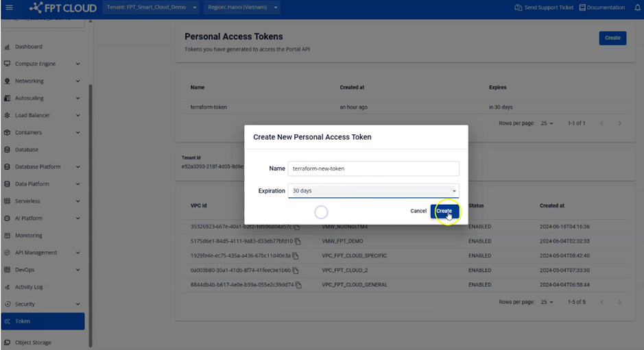Screen dimensions: 644x350
Task: Open the Dashboard sidebar item
Action: (29, 47)
